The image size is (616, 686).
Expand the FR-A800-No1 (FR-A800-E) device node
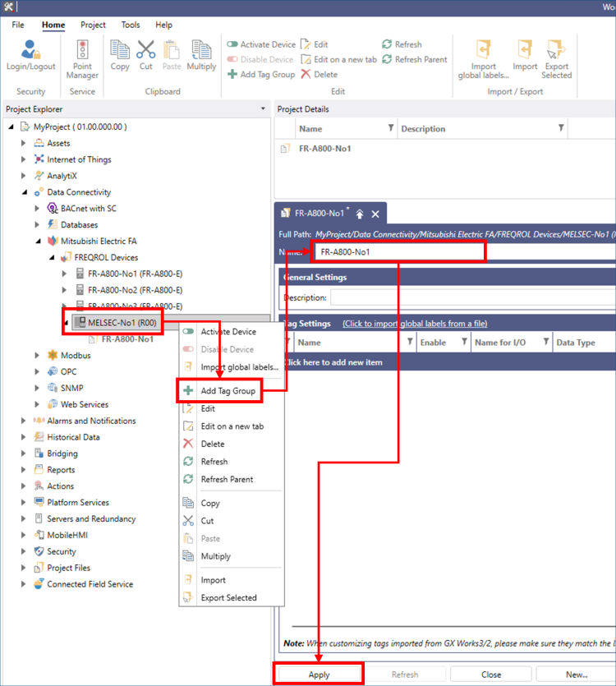coord(64,274)
